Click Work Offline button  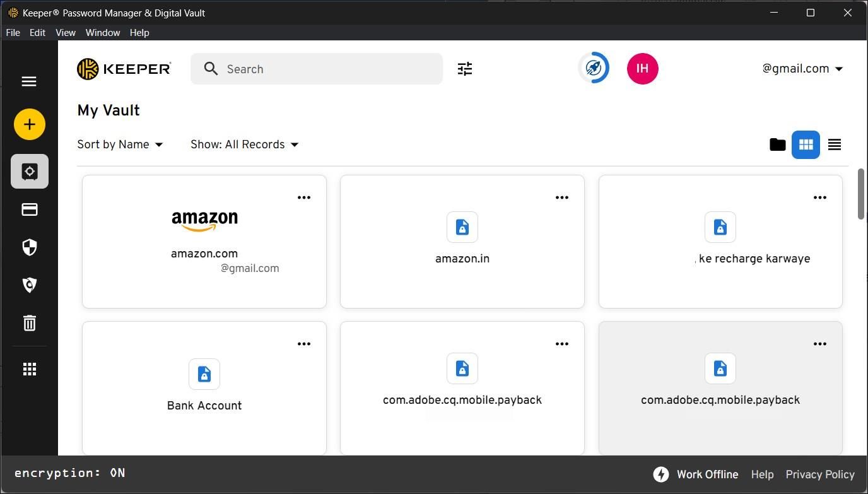(x=696, y=474)
